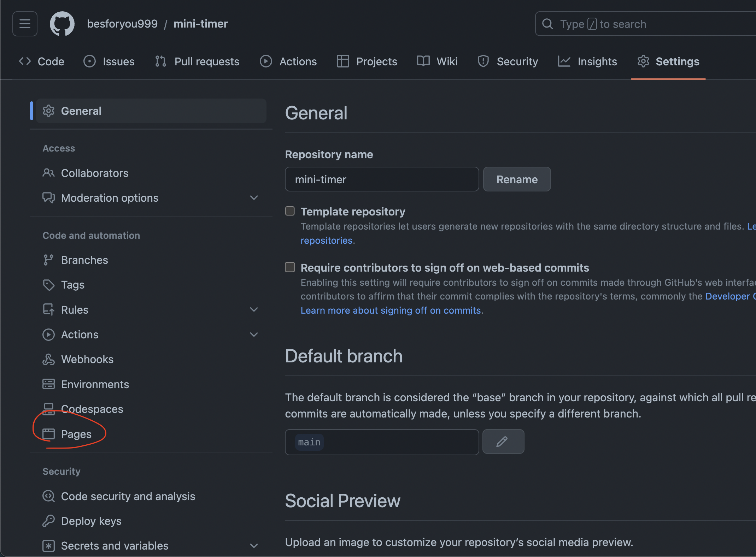The image size is (756, 557).
Task: Select the Insights tab
Action: [587, 61]
